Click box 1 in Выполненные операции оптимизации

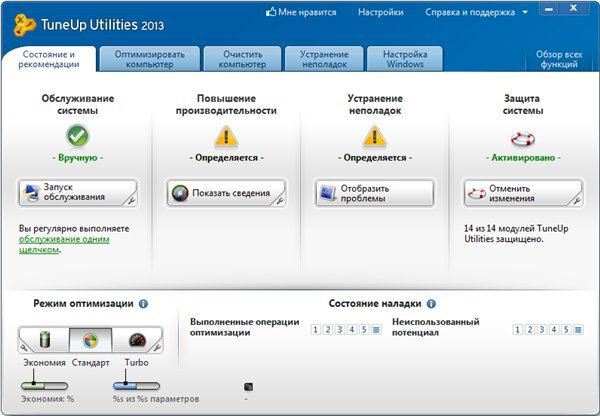[x=315, y=330]
